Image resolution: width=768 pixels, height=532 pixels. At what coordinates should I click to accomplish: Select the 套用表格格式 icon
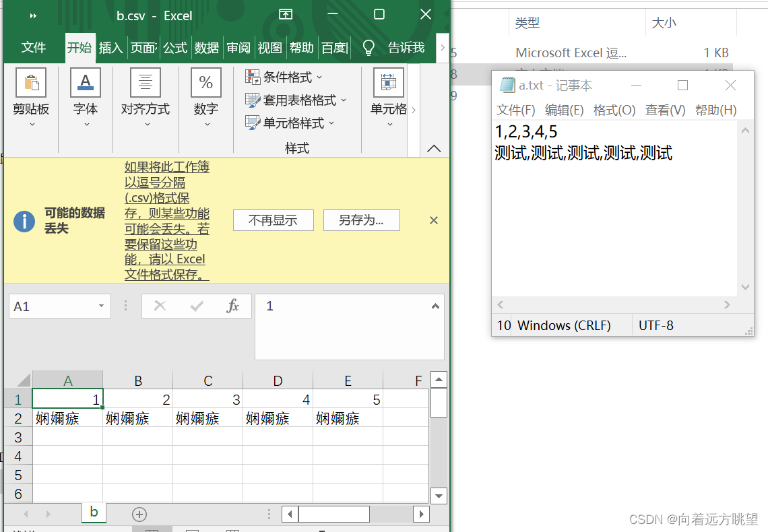pos(253,100)
